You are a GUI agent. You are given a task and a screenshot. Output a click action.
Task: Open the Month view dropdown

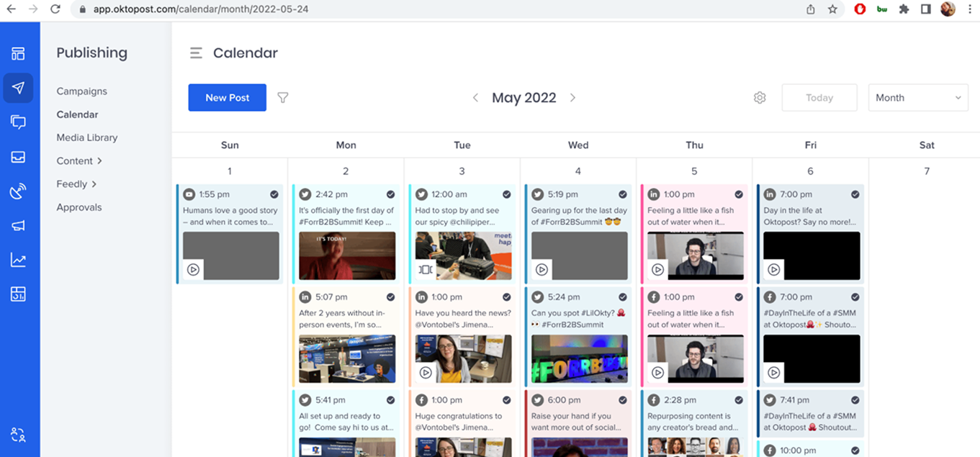917,98
